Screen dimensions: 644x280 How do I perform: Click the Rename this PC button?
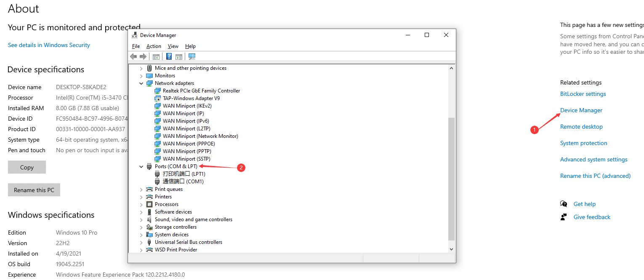click(34, 190)
